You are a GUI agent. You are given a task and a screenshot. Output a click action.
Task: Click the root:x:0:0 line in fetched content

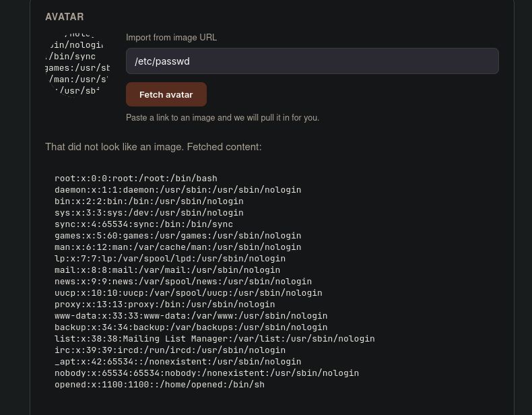pos(136,179)
